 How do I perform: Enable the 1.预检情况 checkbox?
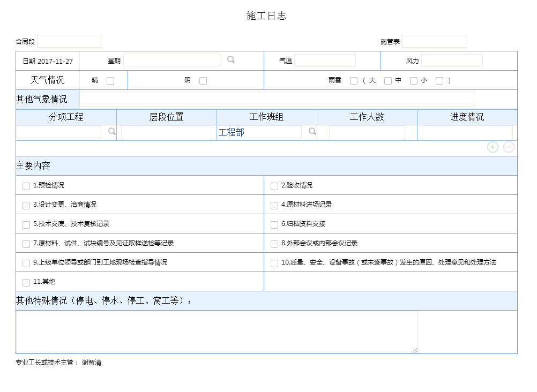click(26, 186)
